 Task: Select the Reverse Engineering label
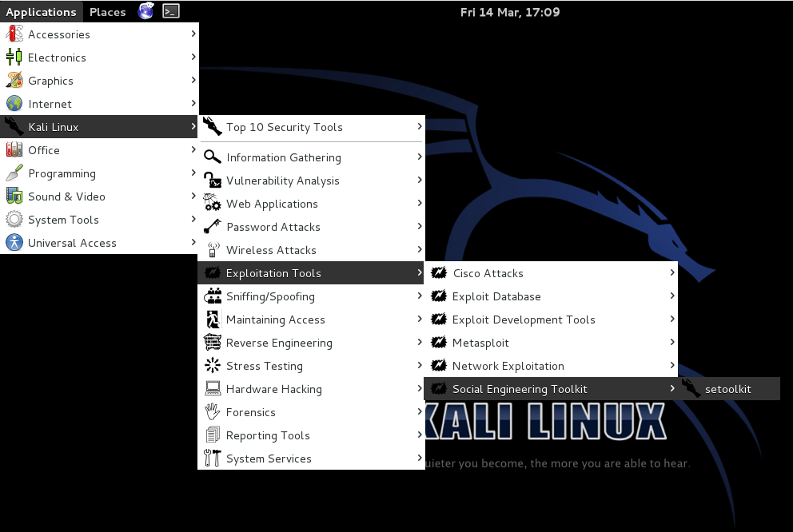click(279, 343)
